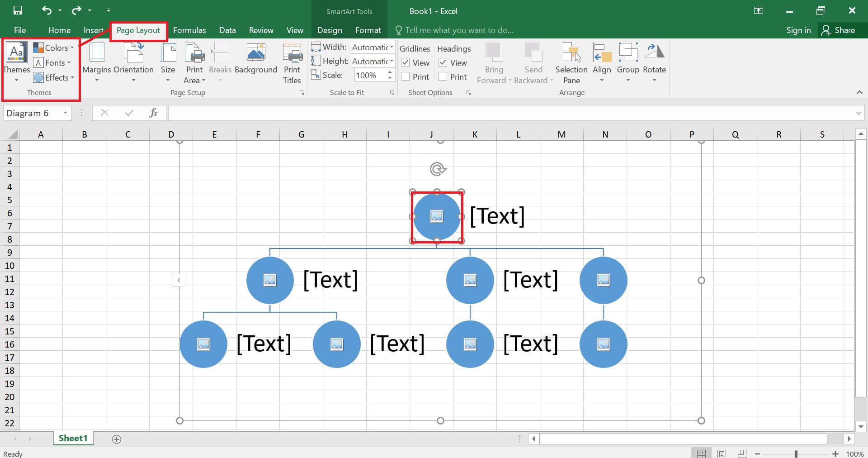The image size is (868, 458).
Task: Redo the last undone action
Action: click(76, 10)
